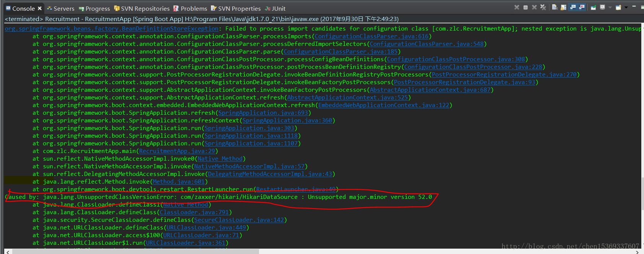Toggle show console when standard error changes

tap(582, 7)
